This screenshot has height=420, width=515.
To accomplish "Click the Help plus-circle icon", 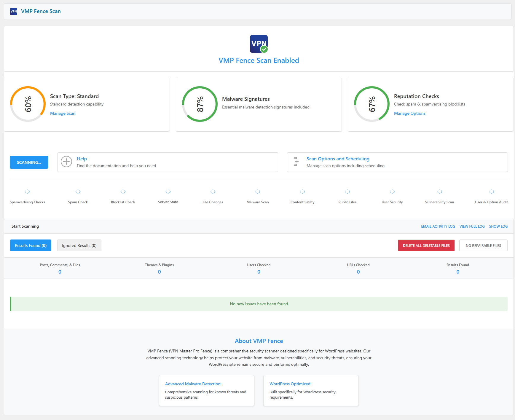I will [x=66, y=162].
